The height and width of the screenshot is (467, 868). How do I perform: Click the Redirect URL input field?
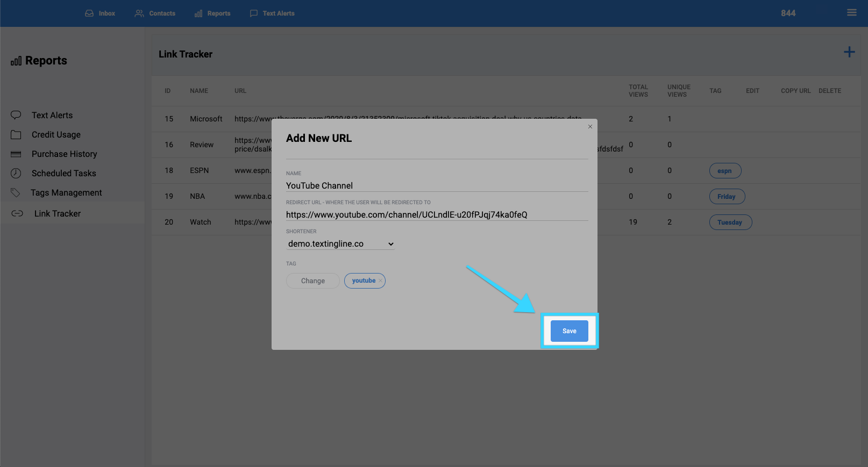coord(437,214)
